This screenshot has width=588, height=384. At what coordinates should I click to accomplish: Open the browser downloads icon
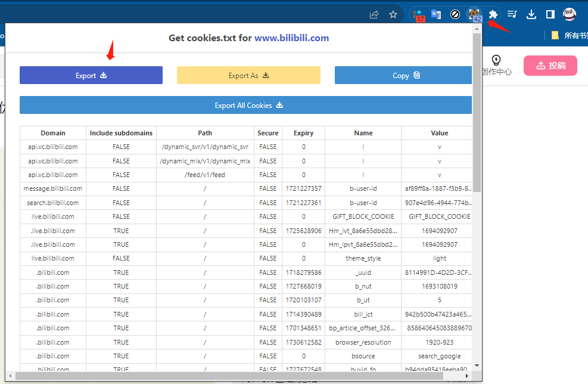(x=531, y=14)
